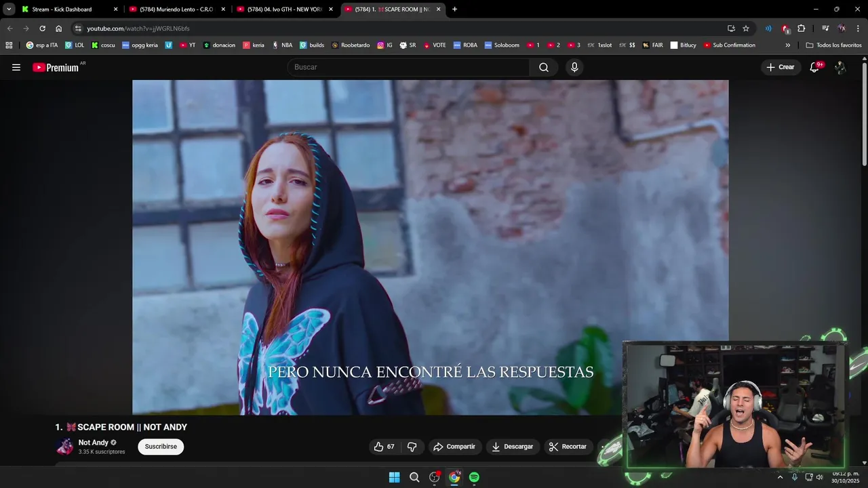The image size is (868, 488).
Task: Open the donacion bookmark
Action: [219, 45]
